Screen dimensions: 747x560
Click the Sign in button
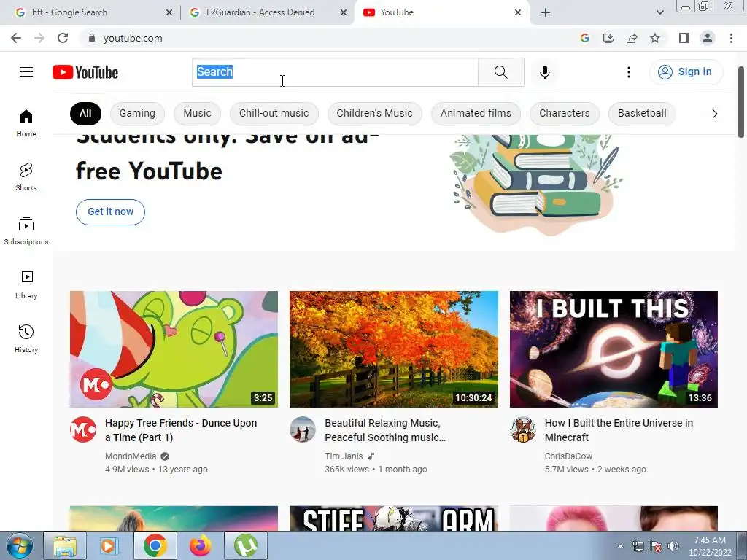coord(686,72)
